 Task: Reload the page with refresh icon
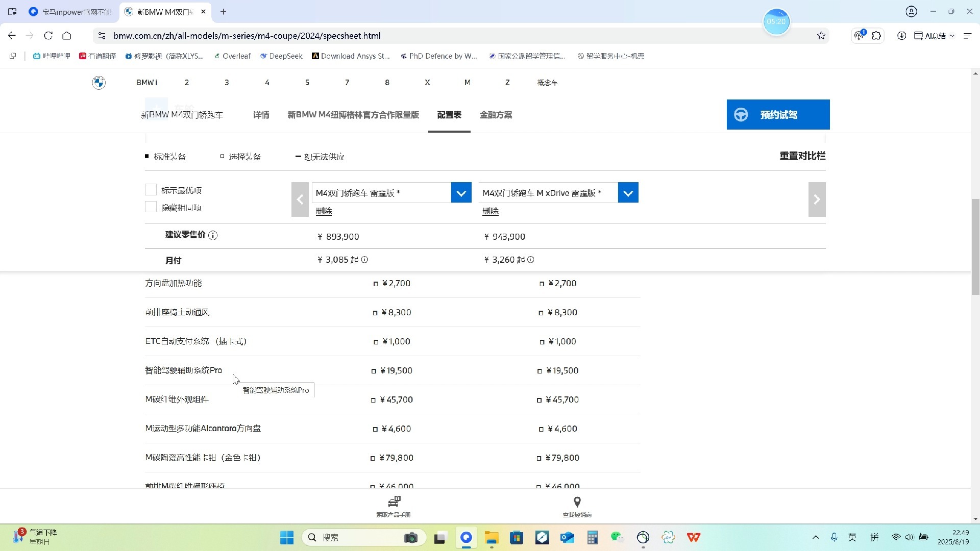coord(48,36)
